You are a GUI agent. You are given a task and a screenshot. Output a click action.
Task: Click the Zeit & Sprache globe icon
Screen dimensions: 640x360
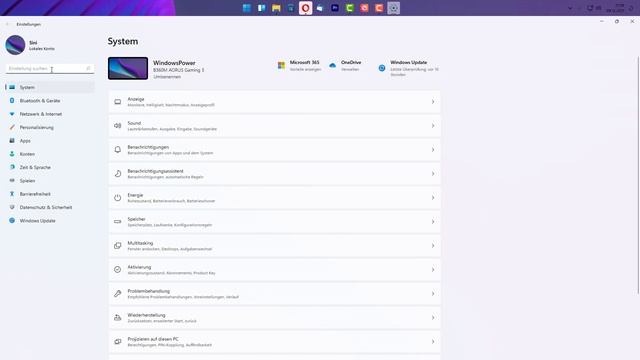pos(12,167)
